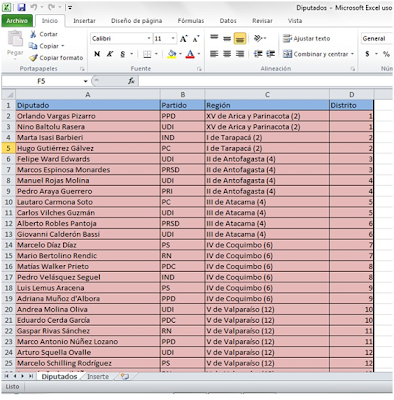The width and height of the screenshot is (394, 400).
Task: Go to last sheet with tab navigation arrow
Action: (x=31, y=376)
